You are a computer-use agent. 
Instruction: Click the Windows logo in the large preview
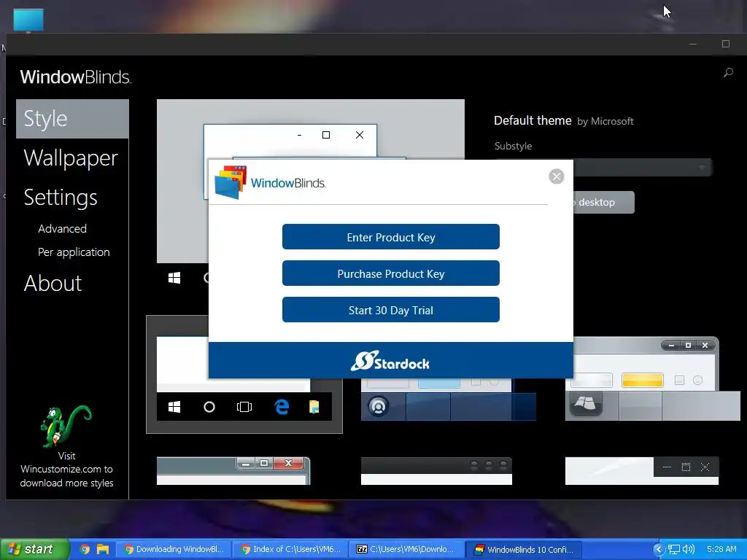(x=174, y=278)
